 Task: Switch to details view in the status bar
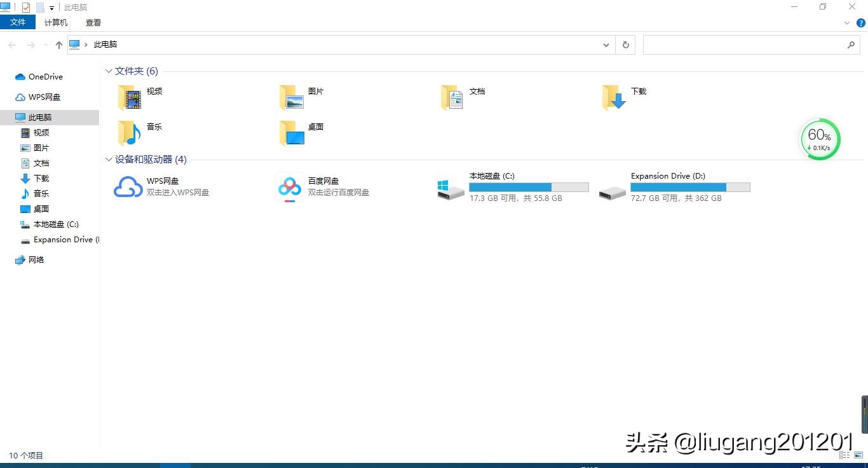coord(844,455)
